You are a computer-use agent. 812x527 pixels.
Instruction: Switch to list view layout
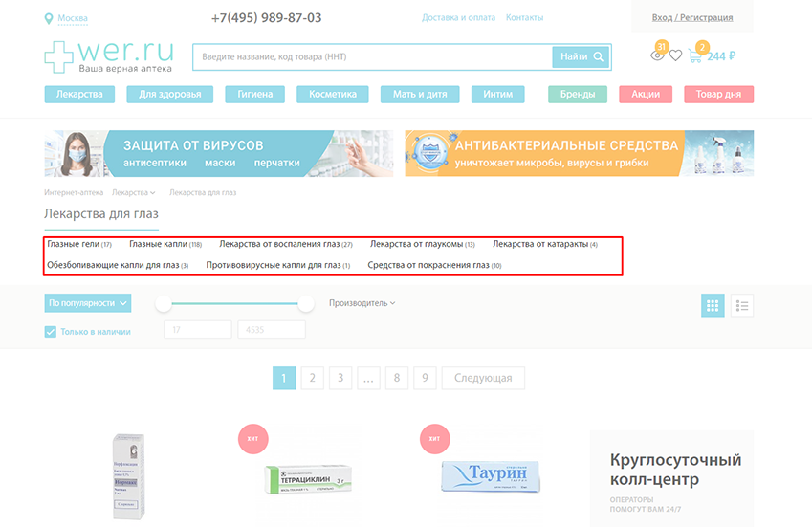(742, 306)
